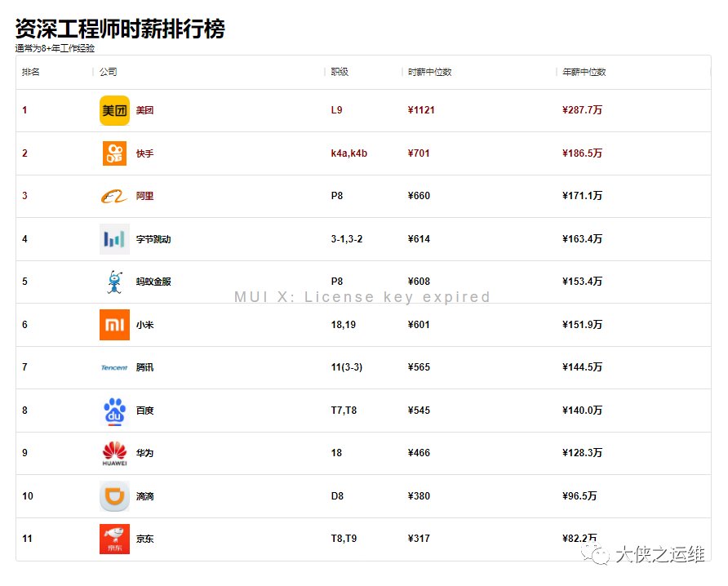The height and width of the screenshot is (586, 728).
Task: Click the L9 level cell
Action: click(x=336, y=110)
